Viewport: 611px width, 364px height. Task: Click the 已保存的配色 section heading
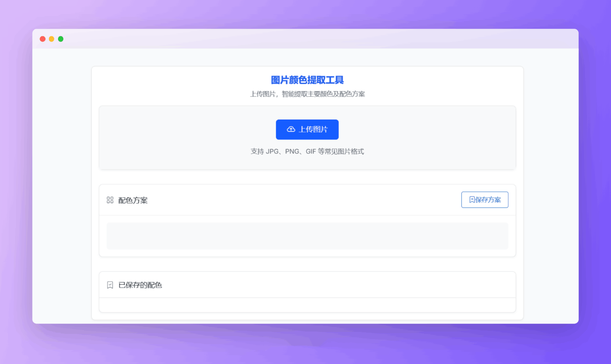pos(140,285)
